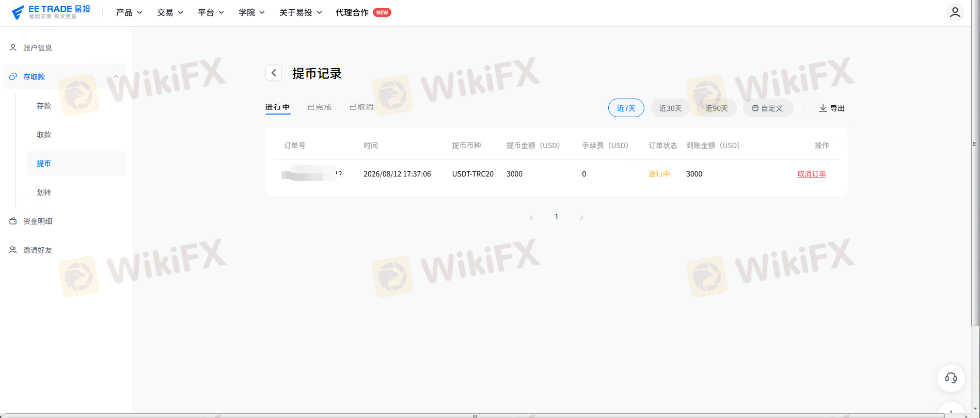Expand the 产品 menu
Image resolution: width=980 pixels, height=418 pixels.
(129, 12)
